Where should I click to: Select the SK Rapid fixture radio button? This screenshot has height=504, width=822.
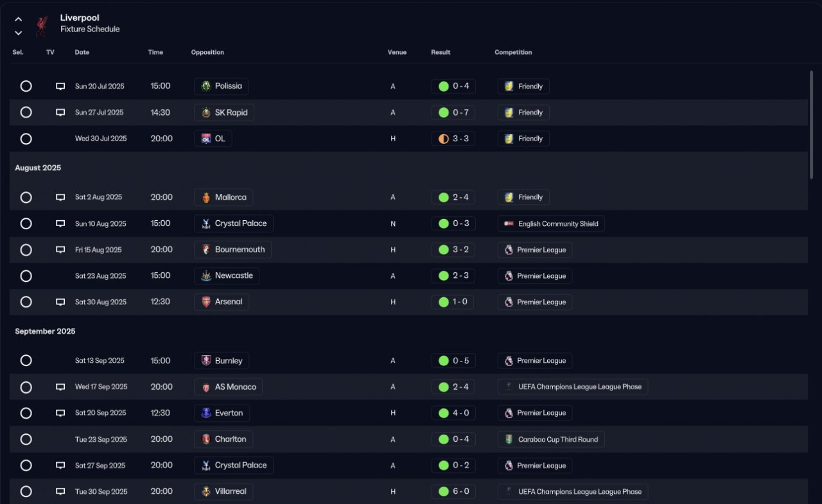click(x=26, y=112)
